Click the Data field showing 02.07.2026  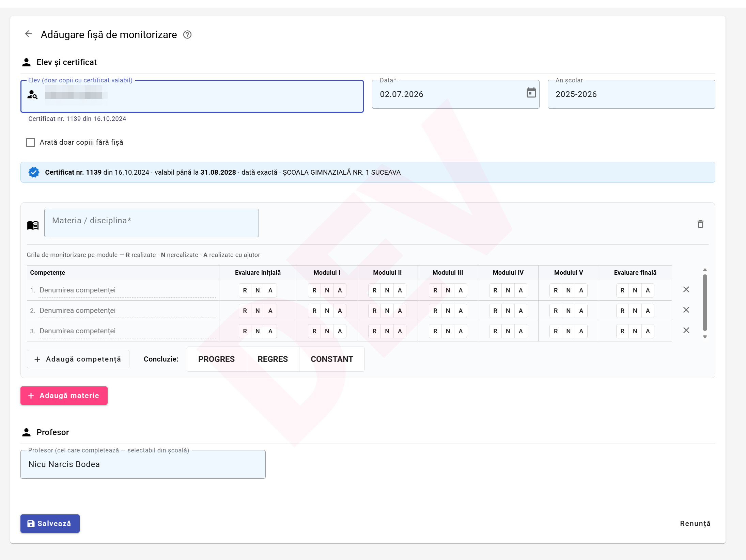tap(455, 94)
